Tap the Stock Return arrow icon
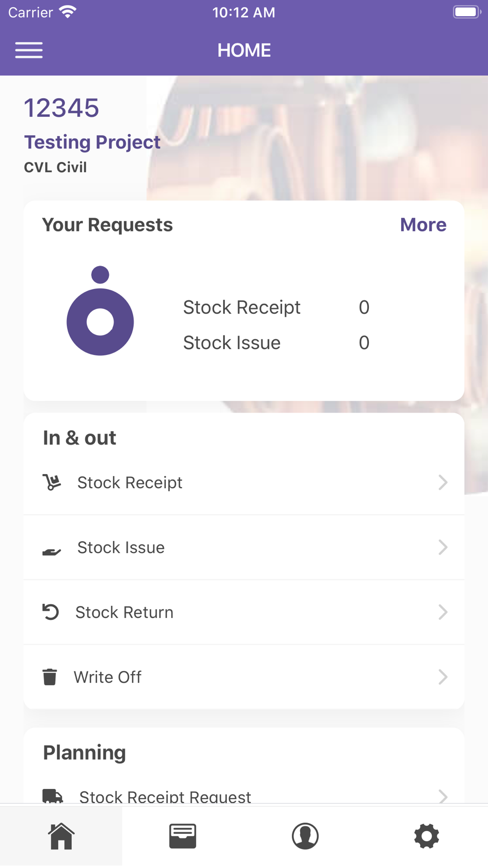Screen dimensions: 488x868 [x=51, y=612]
